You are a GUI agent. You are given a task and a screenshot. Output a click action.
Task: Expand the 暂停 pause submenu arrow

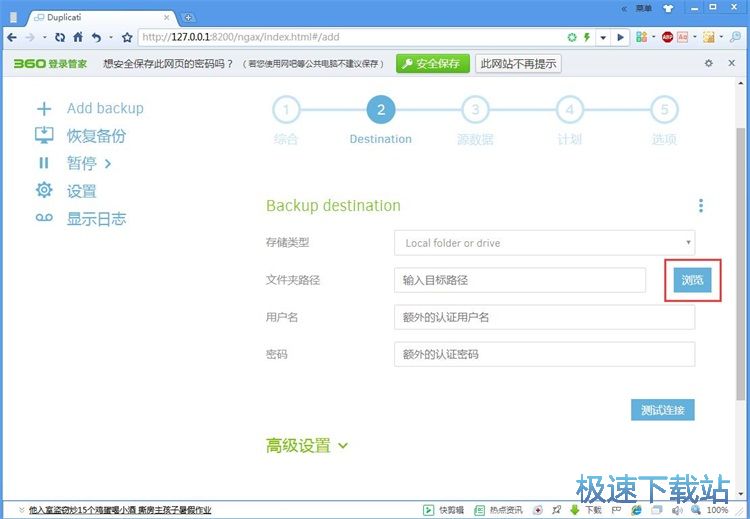[107, 164]
